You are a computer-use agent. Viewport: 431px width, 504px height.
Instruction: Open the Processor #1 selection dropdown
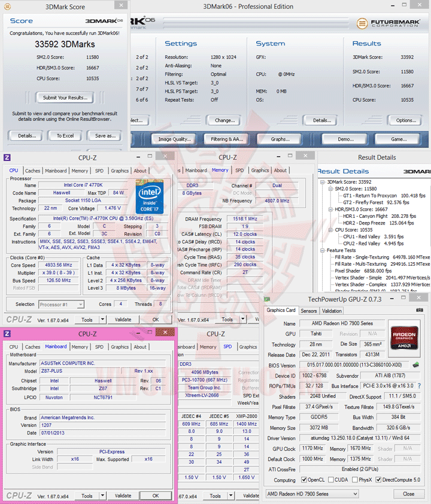[x=61, y=305]
